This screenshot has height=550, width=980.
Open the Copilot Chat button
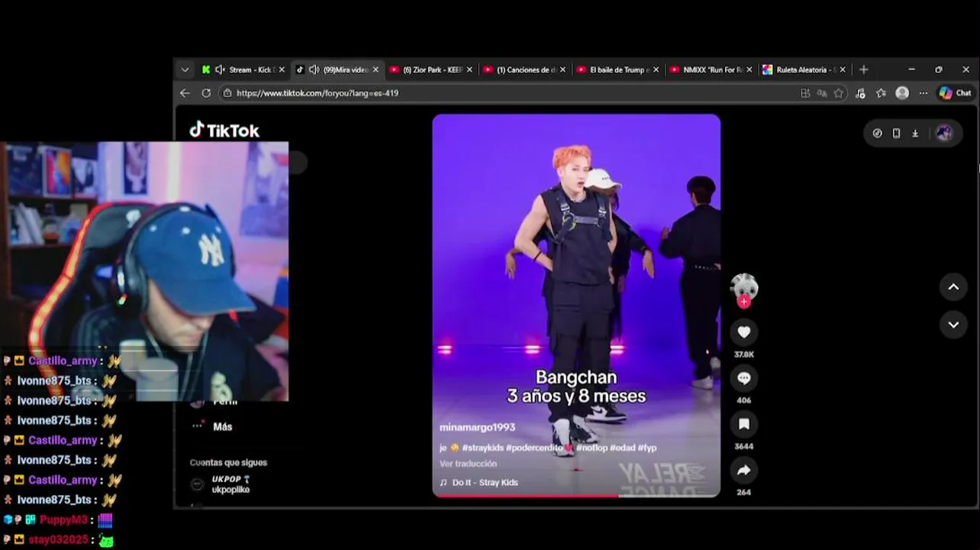pos(955,93)
